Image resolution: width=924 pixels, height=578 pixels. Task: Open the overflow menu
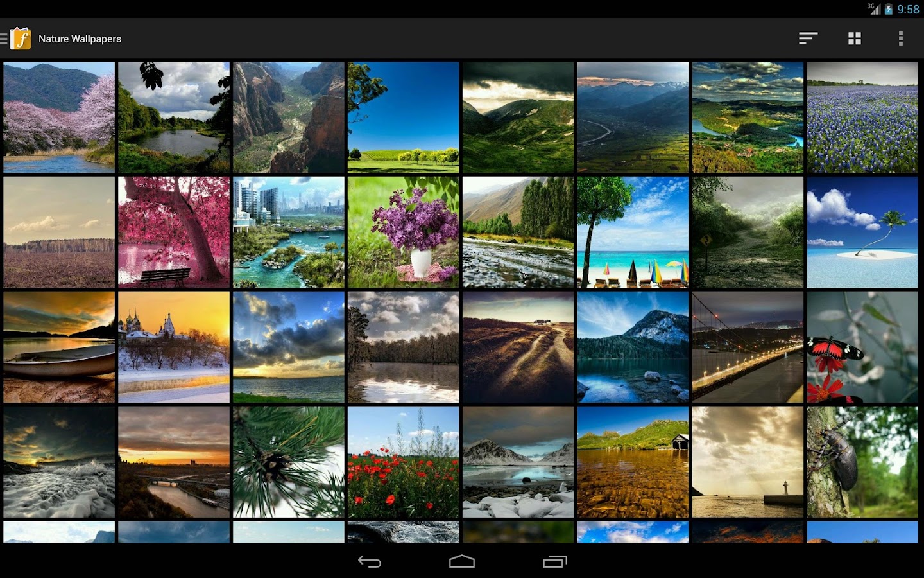901,38
